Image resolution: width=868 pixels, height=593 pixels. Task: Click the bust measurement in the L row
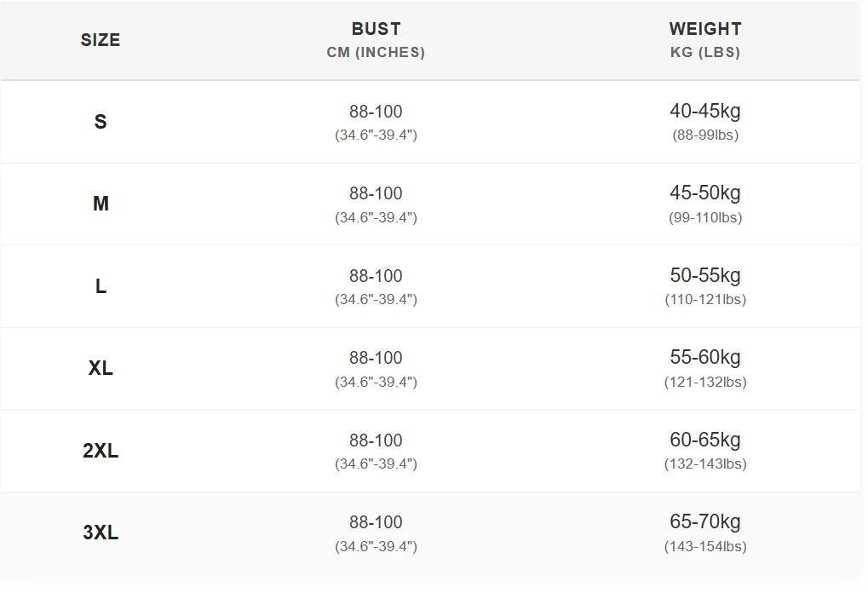(x=376, y=276)
